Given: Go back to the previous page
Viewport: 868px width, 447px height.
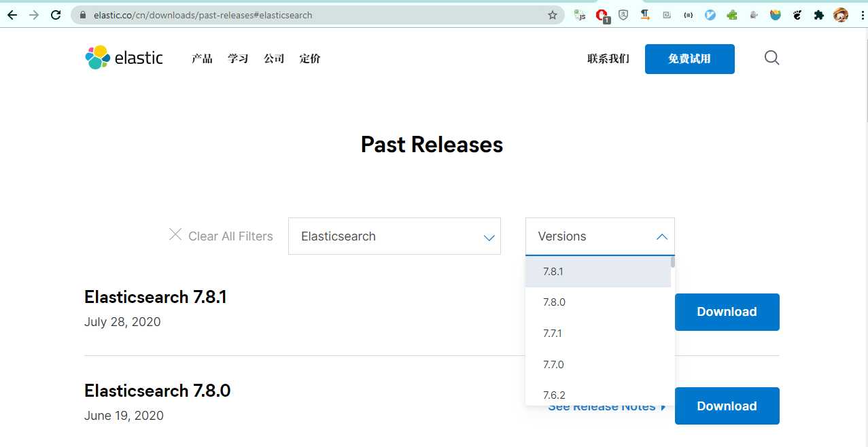Looking at the screenshot, I should pyautogui.click(x=12, y=15).
